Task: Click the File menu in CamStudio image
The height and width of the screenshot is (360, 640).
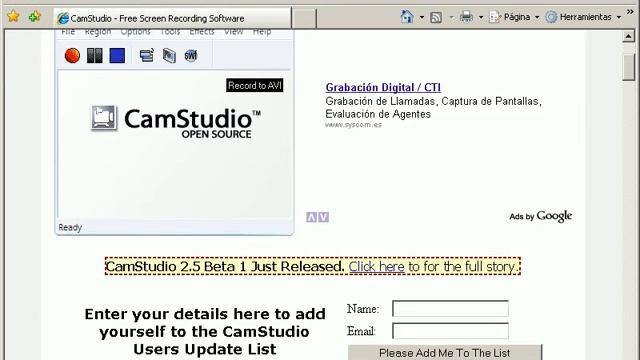Action: coord(68,31)
